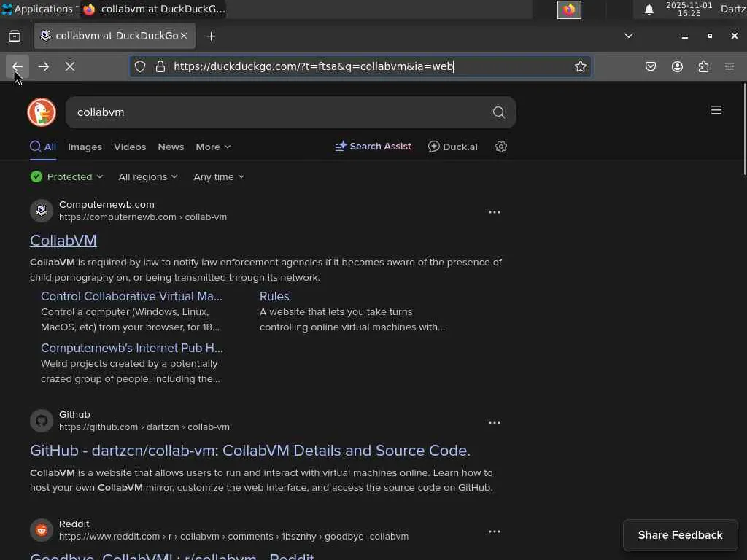The height and width of the screenshot is (560, 747).
Task: Open Control Collaborative Virtual Ma... sublink
Action: pyautogui.click(x=131, y=296)
